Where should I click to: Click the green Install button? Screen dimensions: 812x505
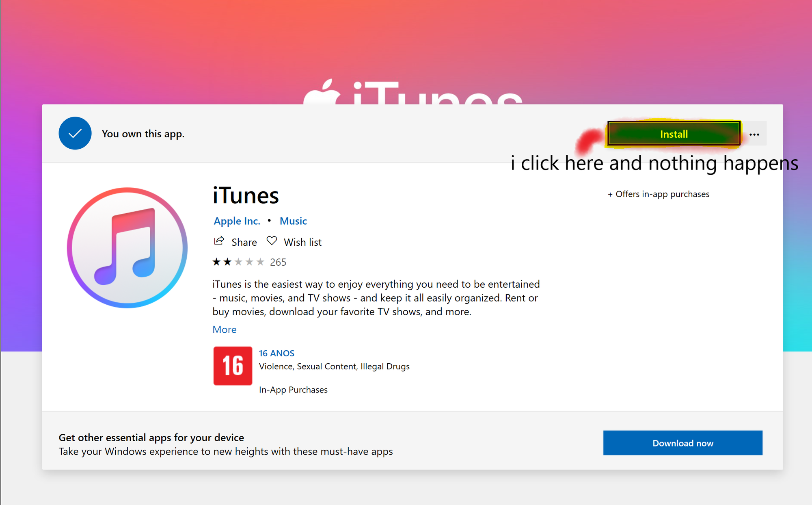(x=674, y=134)
